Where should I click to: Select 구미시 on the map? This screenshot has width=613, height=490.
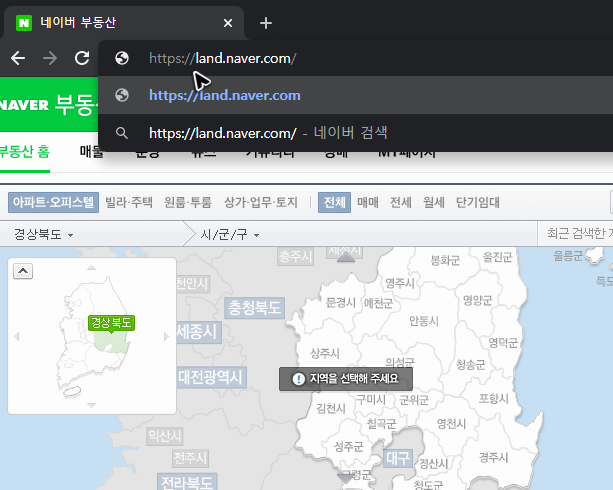pos(371,399)
